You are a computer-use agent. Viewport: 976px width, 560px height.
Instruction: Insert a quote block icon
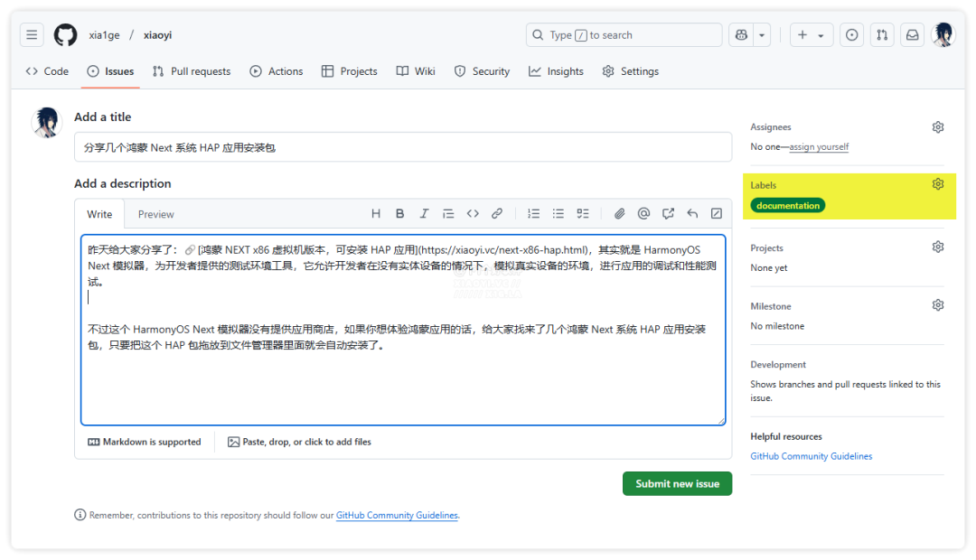click(x=448, y=213)
